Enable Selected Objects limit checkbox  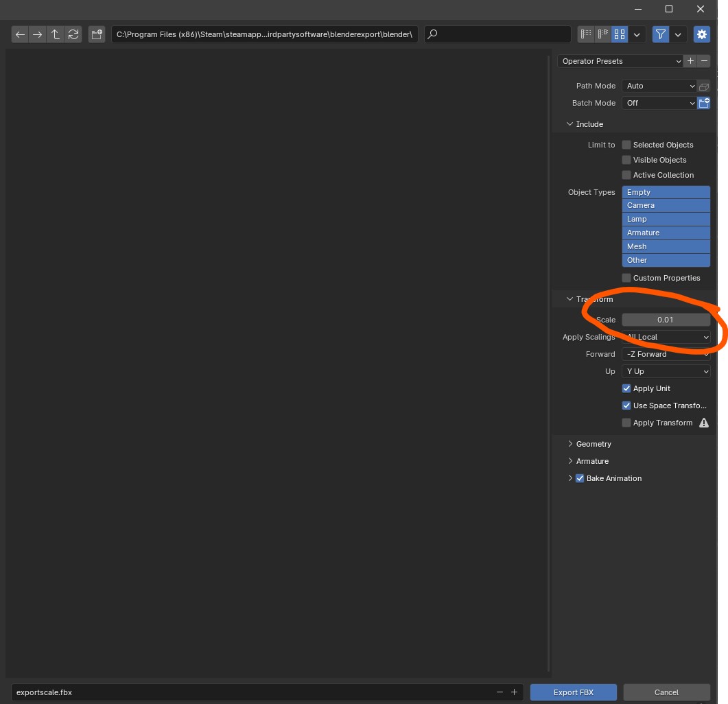click(x=626, y=145)
